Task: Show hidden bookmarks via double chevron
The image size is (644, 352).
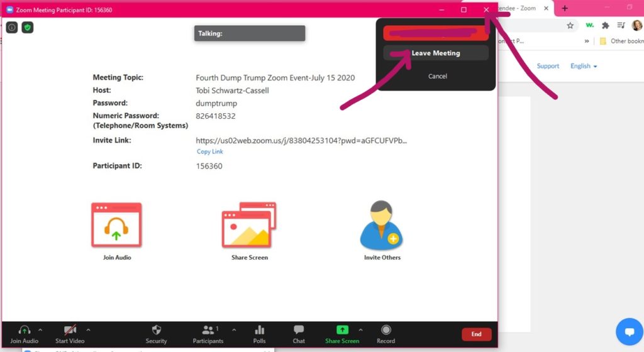Action: pyautogui.click(x=587, y=41)
